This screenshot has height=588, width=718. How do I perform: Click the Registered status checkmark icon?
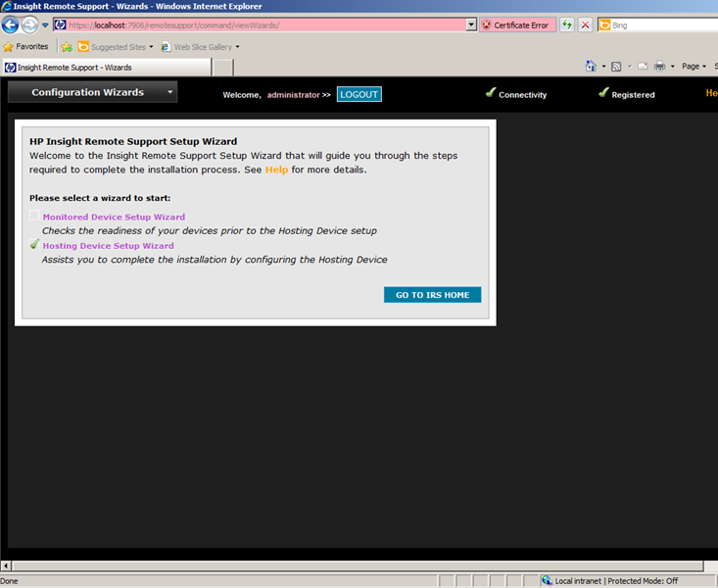pyautogui.click(x=603, y=92)
